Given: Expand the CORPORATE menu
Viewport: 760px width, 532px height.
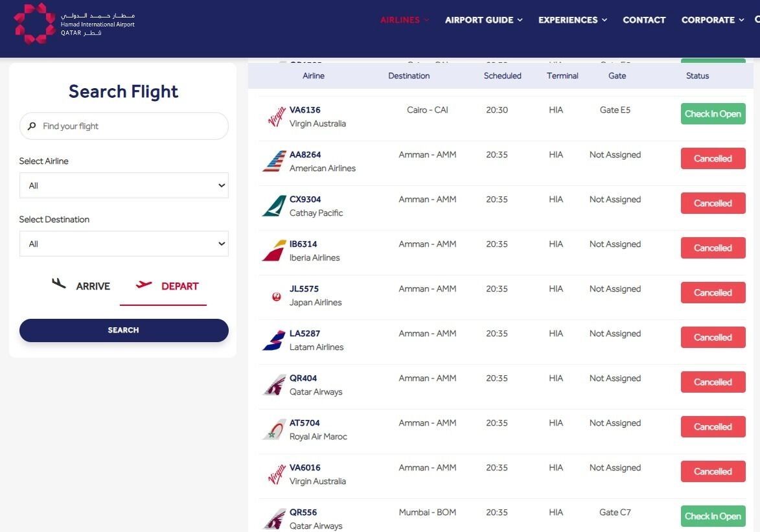Looking at the screenshot, I should (713, 20).
